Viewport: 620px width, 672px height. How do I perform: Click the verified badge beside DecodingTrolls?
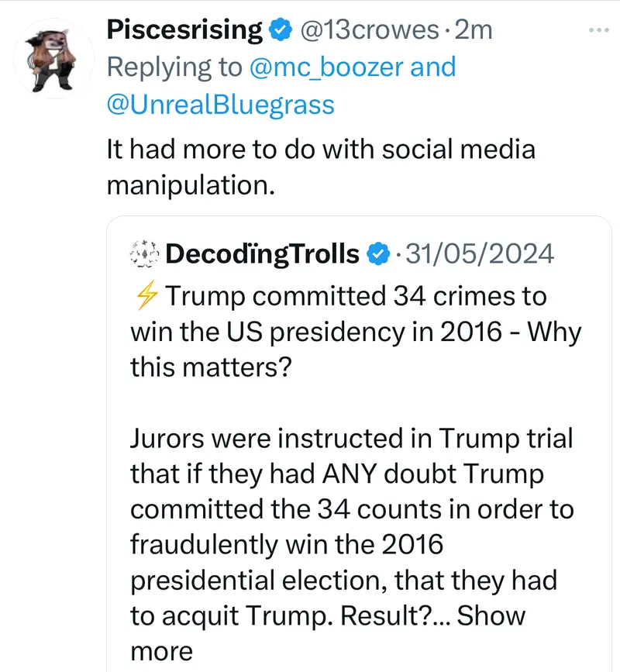click(x=377, y=253)
